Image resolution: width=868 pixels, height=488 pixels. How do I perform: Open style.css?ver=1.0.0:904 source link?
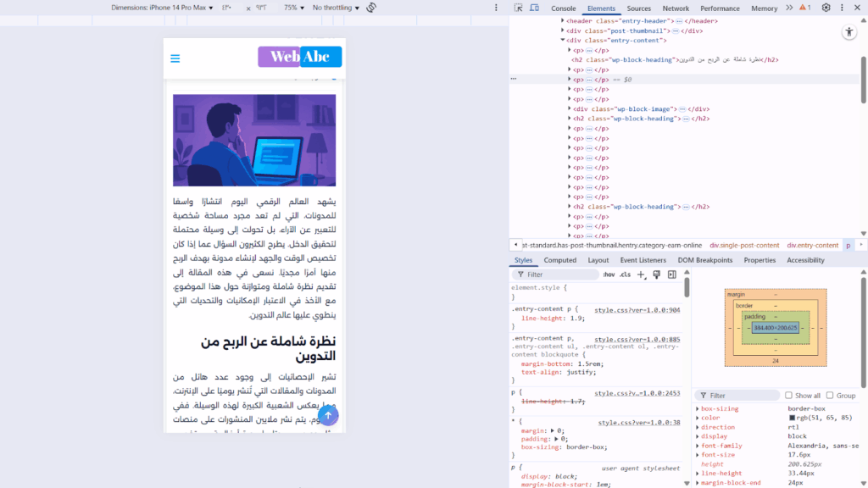pos(637,310)
